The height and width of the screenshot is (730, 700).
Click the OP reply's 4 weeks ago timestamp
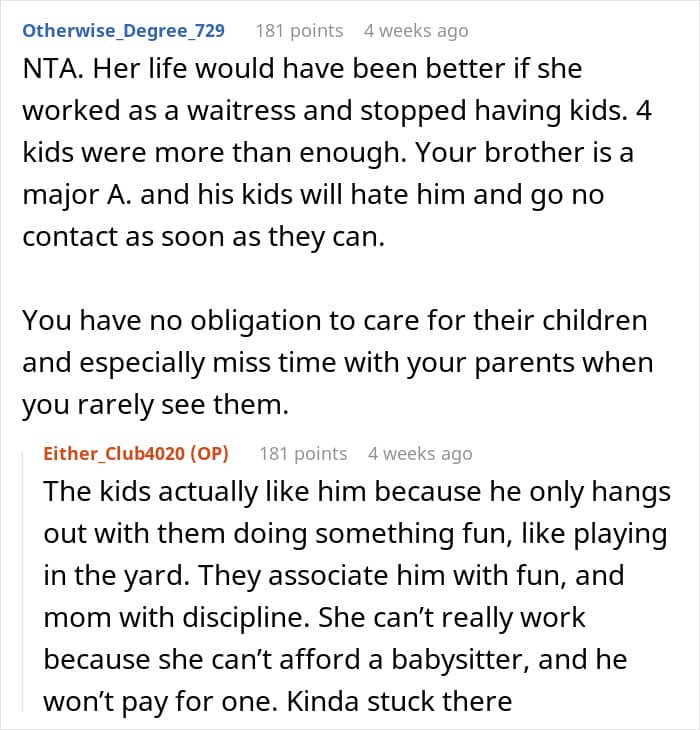point(419,453)
